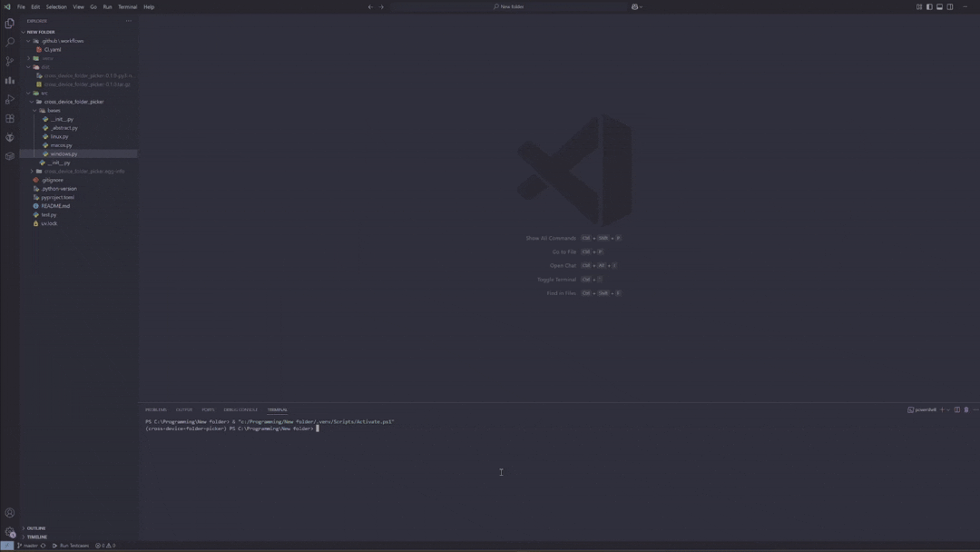Click the Show All Commands shortcut link

click(551, 238)
